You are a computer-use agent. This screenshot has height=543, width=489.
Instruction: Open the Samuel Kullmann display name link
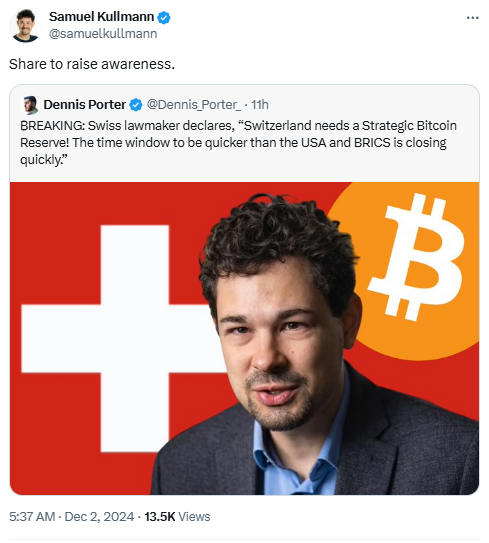click(x=101, y=16)
